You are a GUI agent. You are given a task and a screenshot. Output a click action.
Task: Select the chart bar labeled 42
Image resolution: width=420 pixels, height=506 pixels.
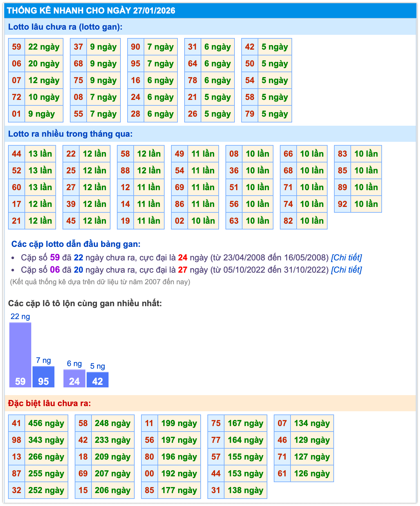(x=98, y=380)
